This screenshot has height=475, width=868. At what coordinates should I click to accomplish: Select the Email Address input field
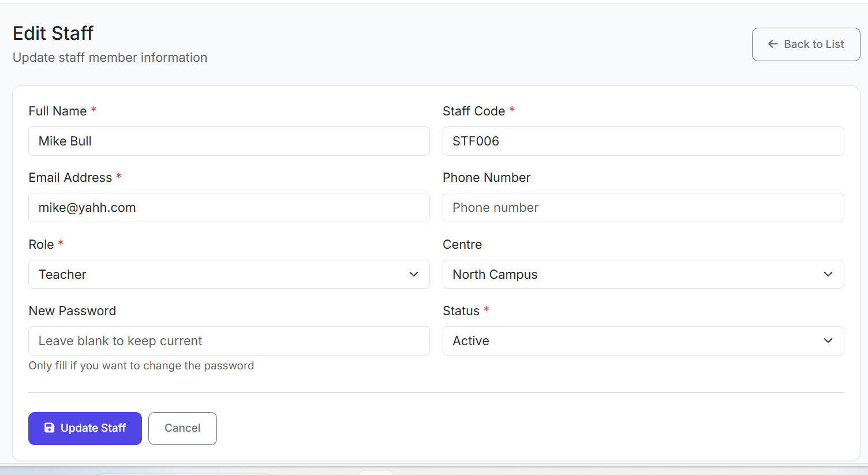click(229, 207)
